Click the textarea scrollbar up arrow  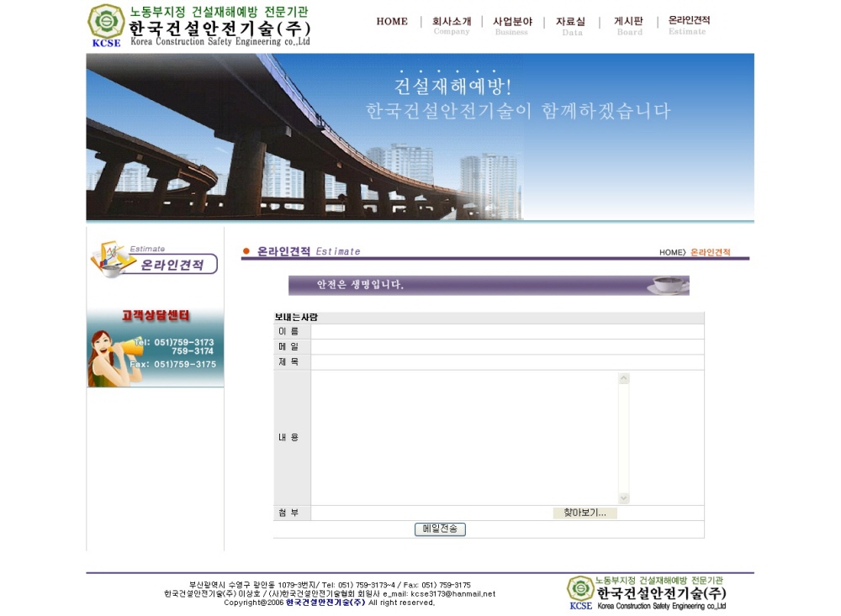tap(623, 379)
